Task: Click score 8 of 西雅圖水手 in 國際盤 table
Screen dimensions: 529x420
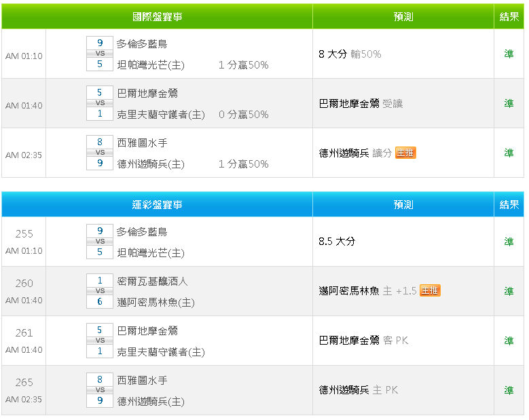Action: pyautogui.click(x=100, y=142)
